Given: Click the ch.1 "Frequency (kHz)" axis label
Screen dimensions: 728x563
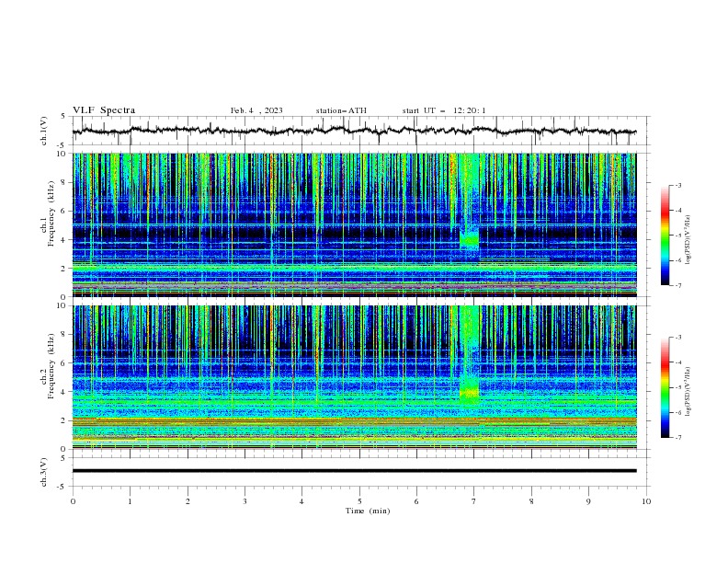Looking at the screenshot, I should coord(51,213).
